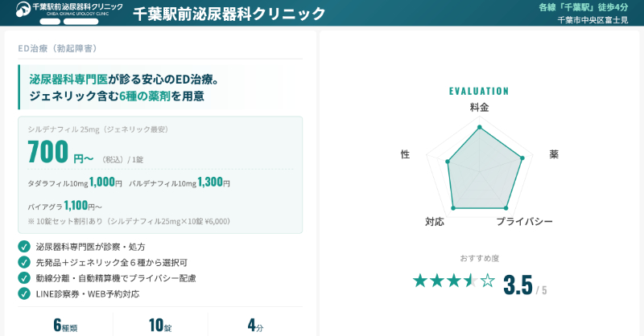This screenshot has height=336, width=644.
Task: Click the center of the pentagon radar chart
Action: [x=480, y=169]
